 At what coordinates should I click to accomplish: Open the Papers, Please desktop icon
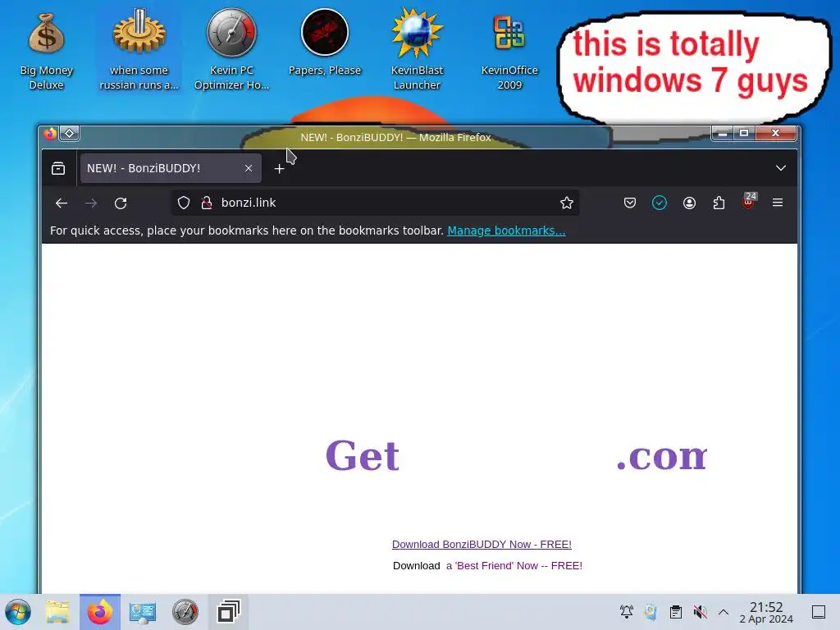[x=325, y=43]
